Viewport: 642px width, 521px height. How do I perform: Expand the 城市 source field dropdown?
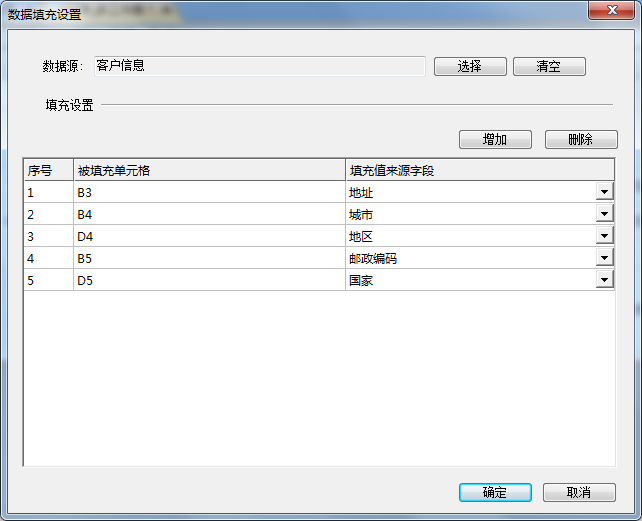(604, 214)
